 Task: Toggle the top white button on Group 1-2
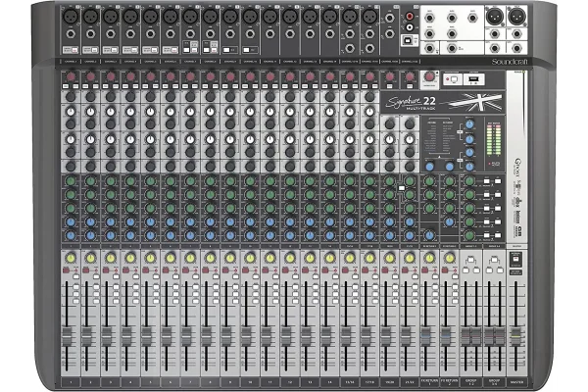pos(470,259)
